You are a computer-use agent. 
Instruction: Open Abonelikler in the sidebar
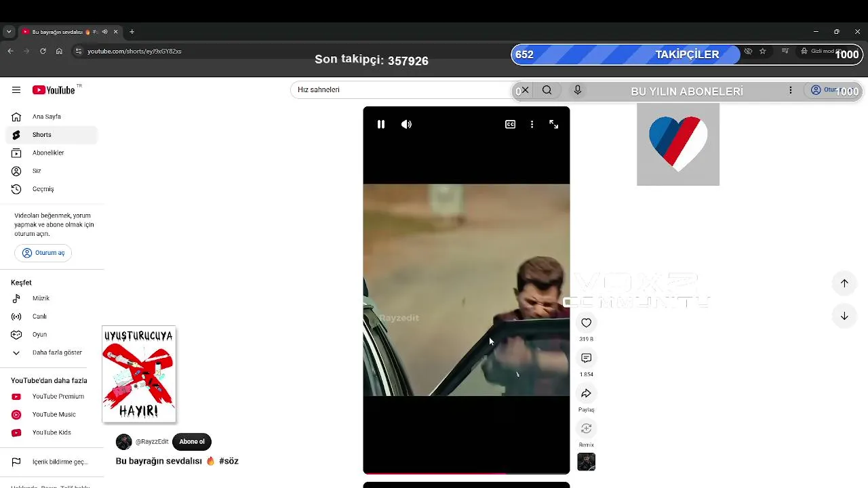52,153
